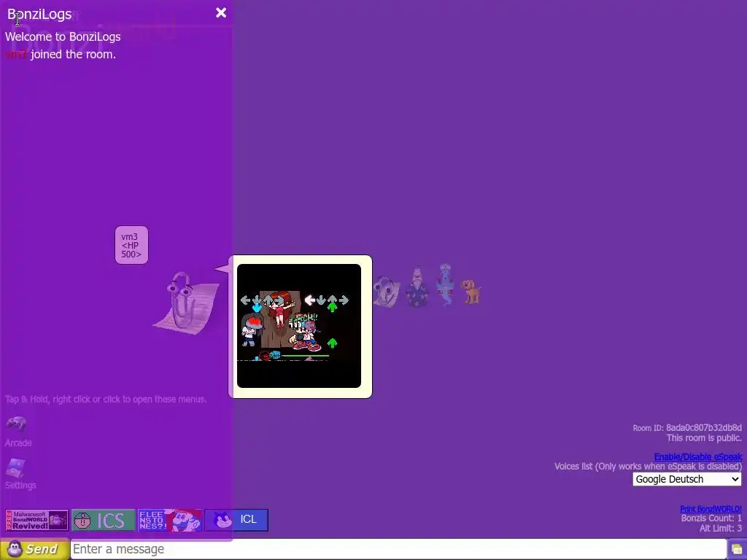The width and height of the screenshot is (747, 560).
Task: Click the vm3 HP 500 name tag
Action: 131,245
